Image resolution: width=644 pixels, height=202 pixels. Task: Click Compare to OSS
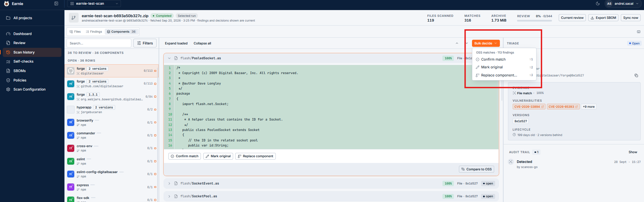[476, 169]
